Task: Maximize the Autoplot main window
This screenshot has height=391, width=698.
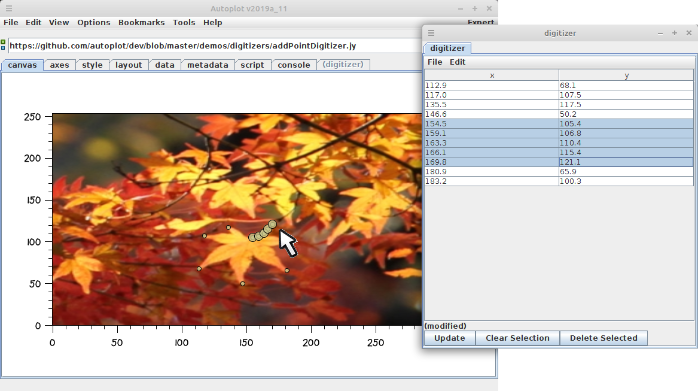Action: [475, 8]
